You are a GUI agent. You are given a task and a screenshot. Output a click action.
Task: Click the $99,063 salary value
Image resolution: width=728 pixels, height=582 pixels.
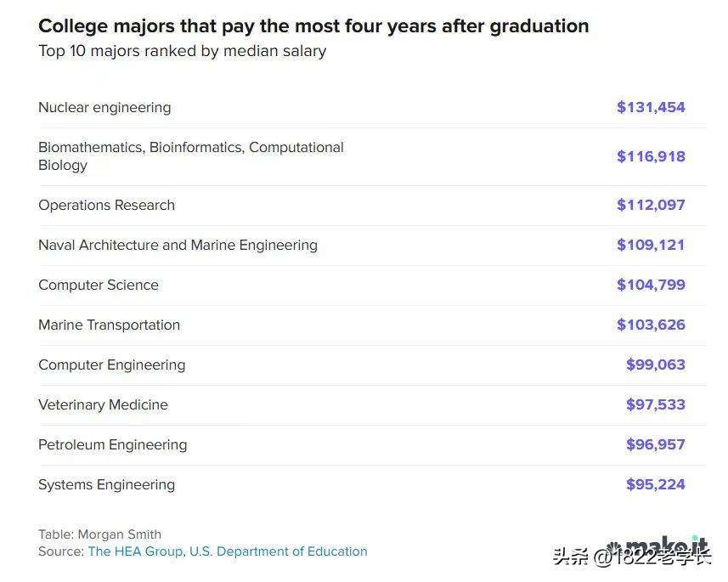655,364
